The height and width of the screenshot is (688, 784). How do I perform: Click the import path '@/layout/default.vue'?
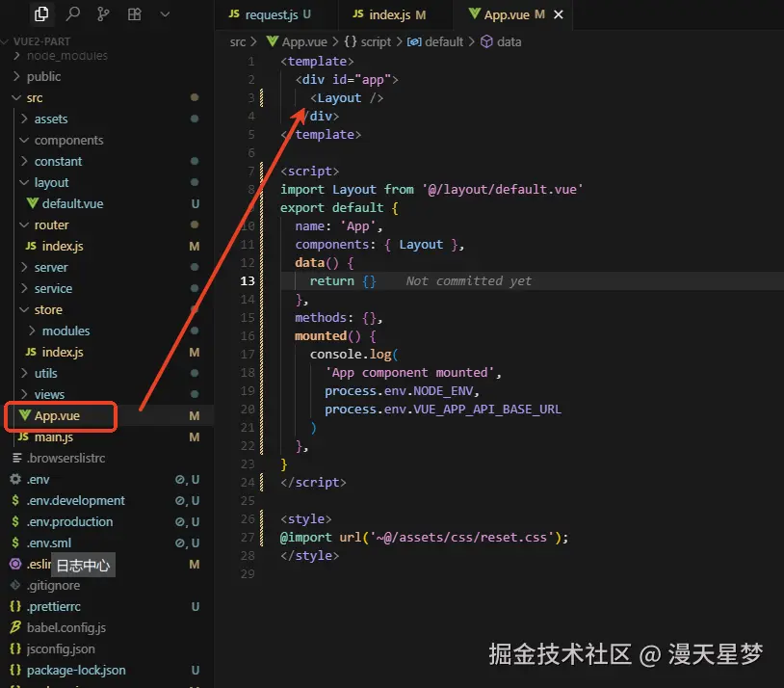(x=503, y=190)
